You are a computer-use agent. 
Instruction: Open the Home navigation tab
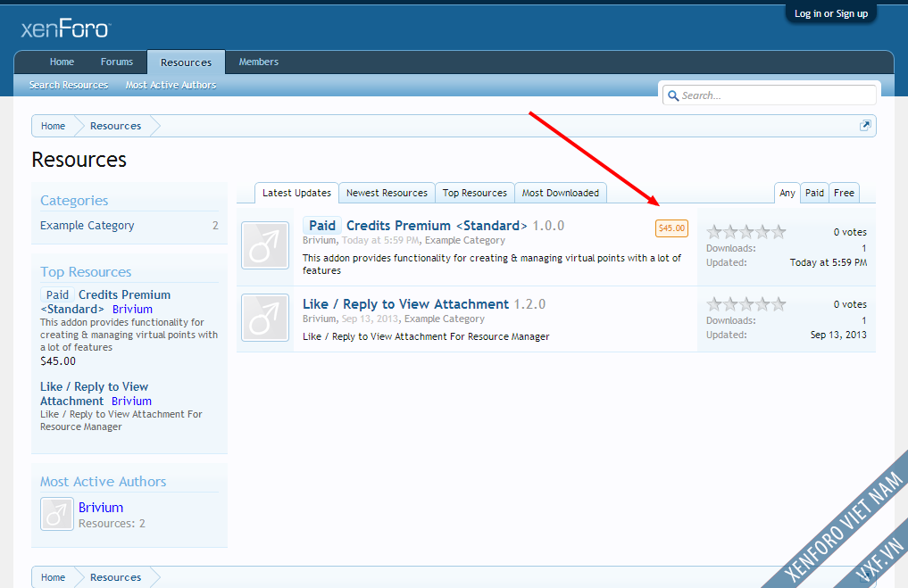62,62
